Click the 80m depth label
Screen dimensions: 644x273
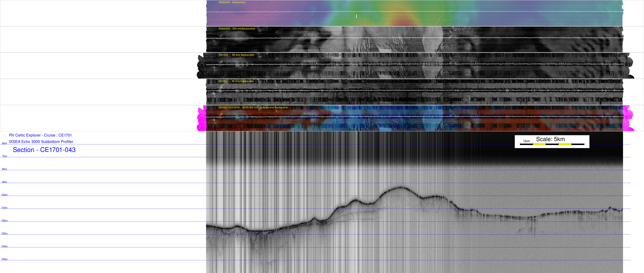5,169
